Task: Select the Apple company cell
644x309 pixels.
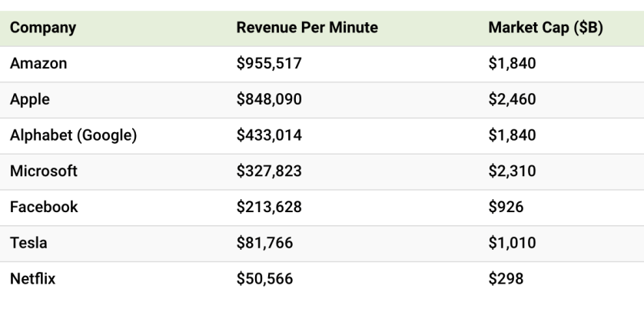Action: point(30,100)
